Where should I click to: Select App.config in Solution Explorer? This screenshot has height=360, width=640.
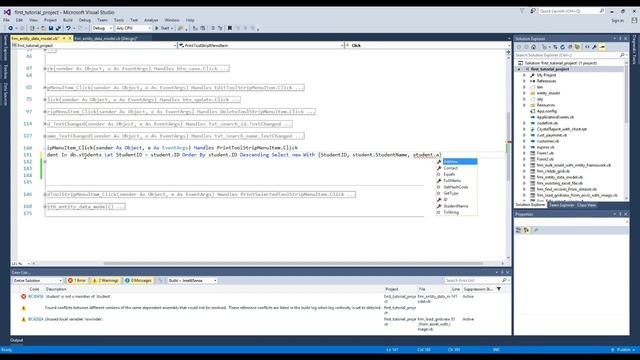point(547,111)
